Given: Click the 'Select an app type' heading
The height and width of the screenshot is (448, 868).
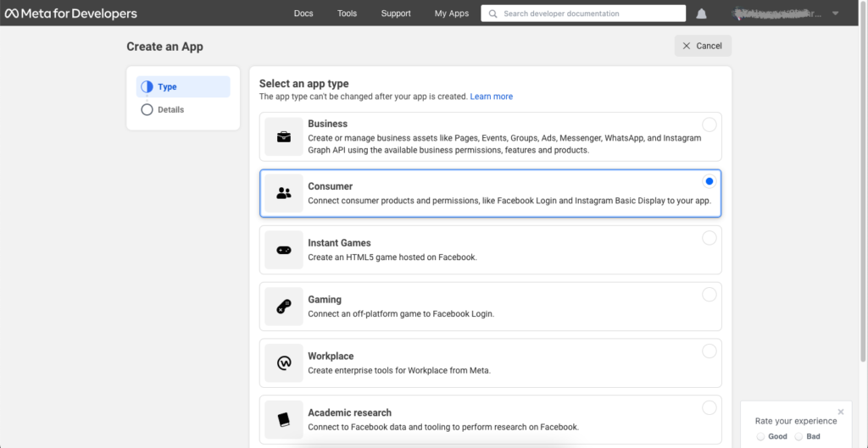Looking at the screenshot, I should point(304,84).
